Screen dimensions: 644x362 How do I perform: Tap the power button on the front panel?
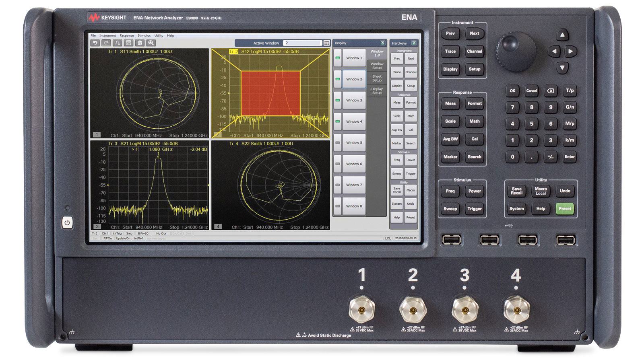click(x=67, y=222)
